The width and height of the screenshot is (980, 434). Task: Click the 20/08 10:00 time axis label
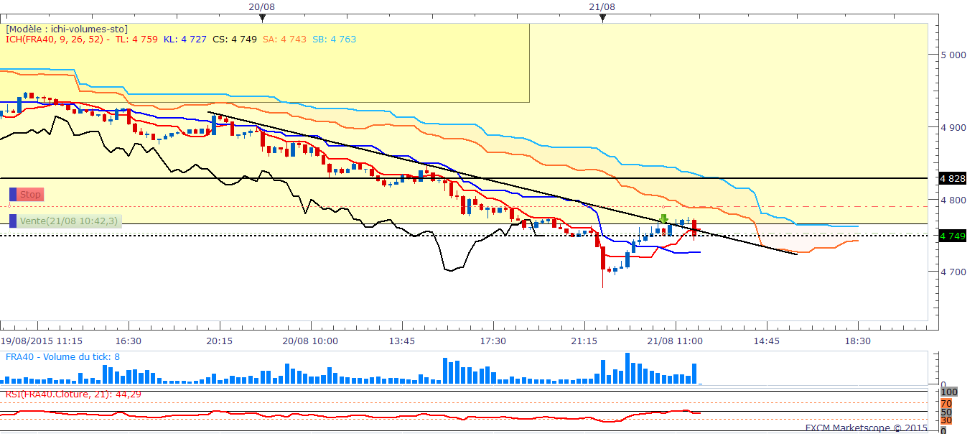(x=310, y=341)
